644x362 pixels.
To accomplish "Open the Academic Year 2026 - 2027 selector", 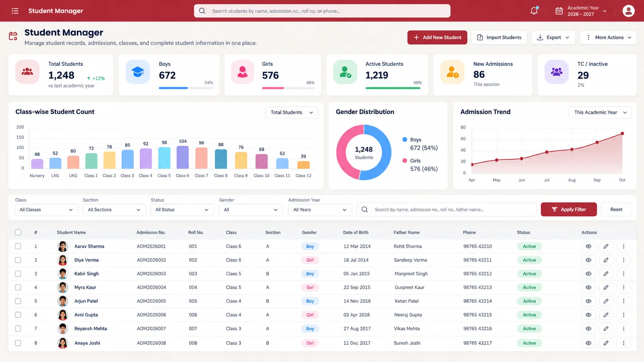I will pyautogui.click(x=581, y=11).
